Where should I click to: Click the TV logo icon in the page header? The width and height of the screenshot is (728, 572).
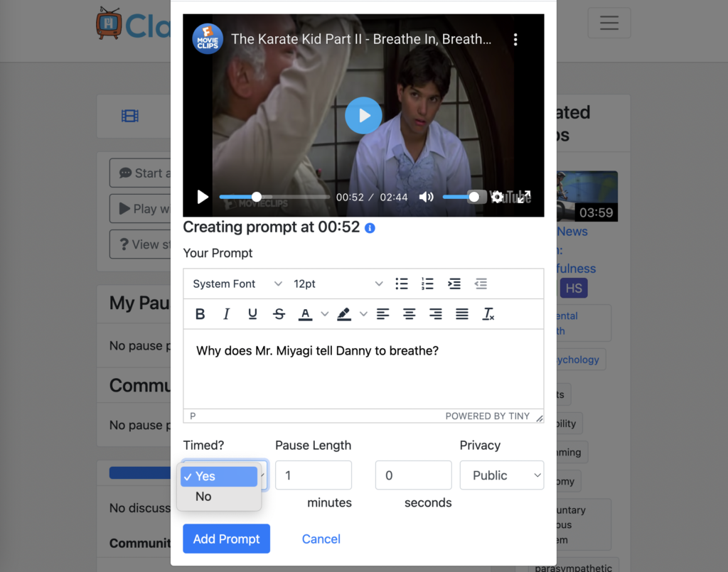pyautogui.click(x=109, y=23)
